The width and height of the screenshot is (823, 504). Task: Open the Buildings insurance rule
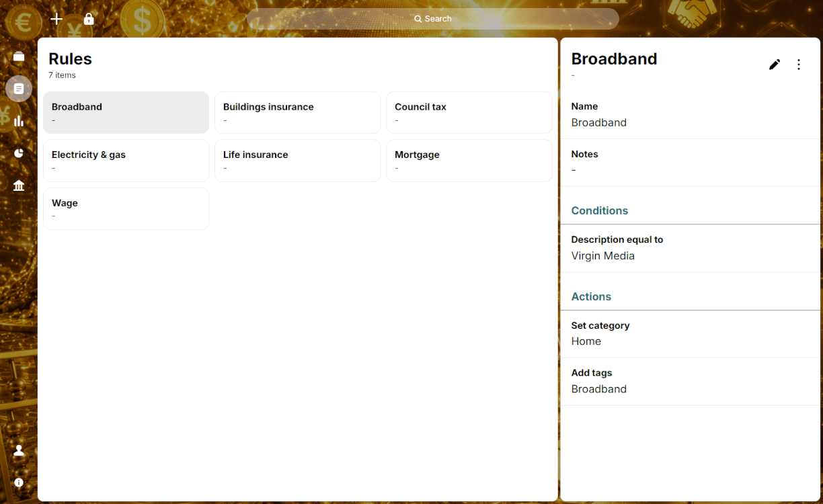click(x=298, y=112)
